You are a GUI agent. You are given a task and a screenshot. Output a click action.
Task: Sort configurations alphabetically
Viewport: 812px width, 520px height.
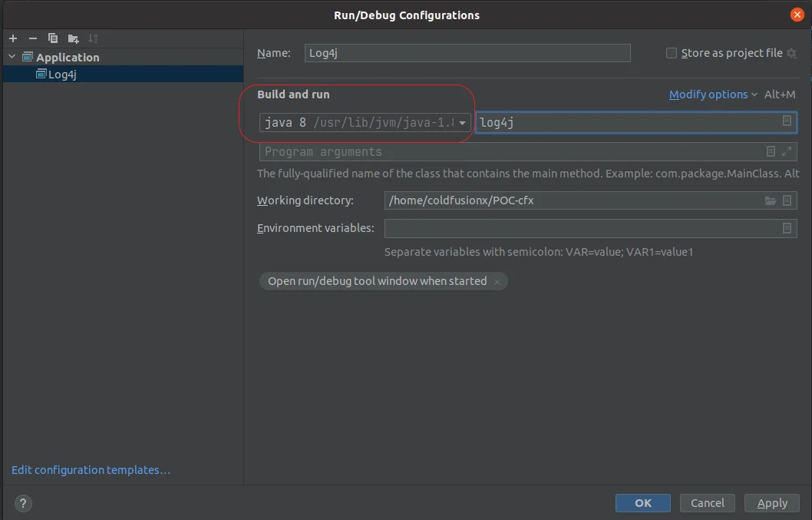(x=93, y=38)
